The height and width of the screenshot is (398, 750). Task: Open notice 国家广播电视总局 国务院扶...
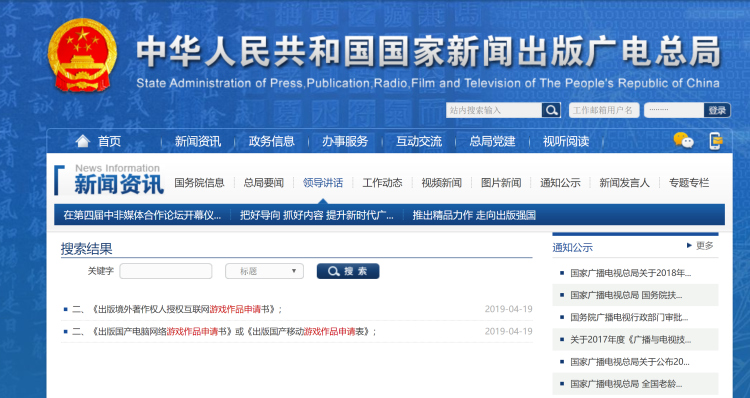[626, 295]
